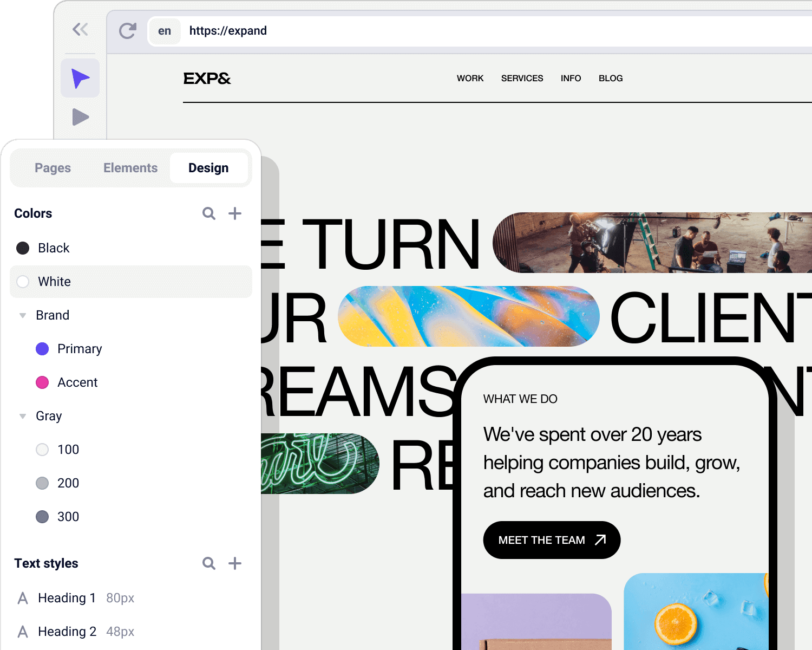Choose the Black color swatch
This screenshot has height=650, width=812.
[x=23, y=248]
